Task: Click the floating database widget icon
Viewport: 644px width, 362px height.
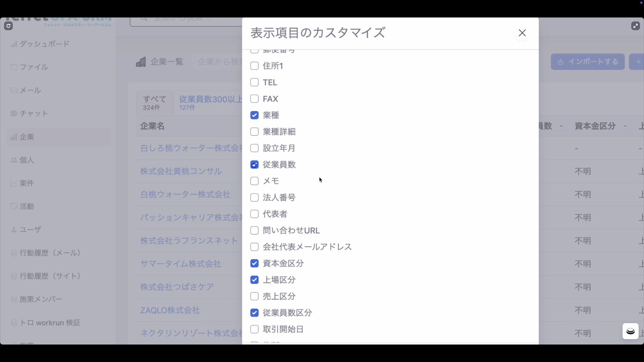Action: pyautogui.click(x=630, y=331)
